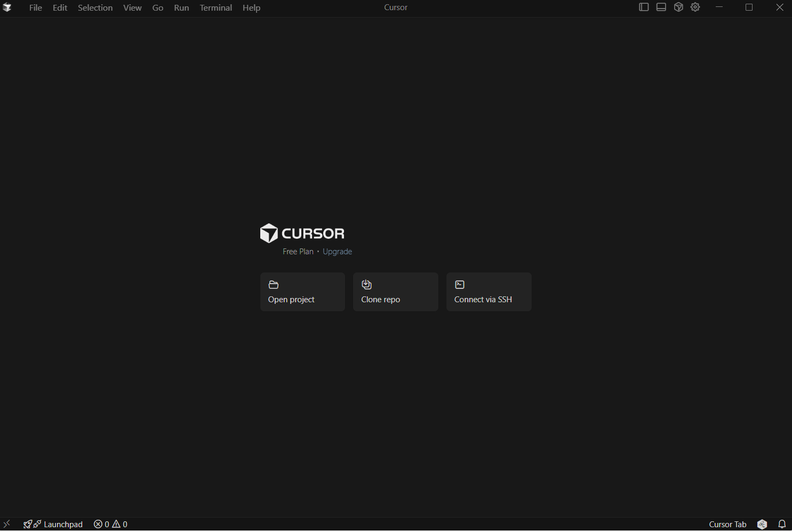The height and width of the screenshot is (532, 792).
Task: Click the warnings count indicator
Action: pos(120,524)
